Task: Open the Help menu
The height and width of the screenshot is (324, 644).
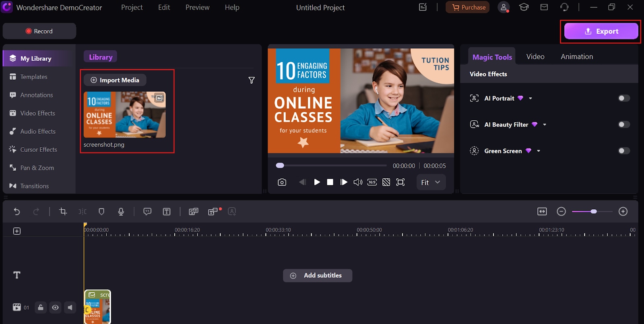Action: (232, 7)
